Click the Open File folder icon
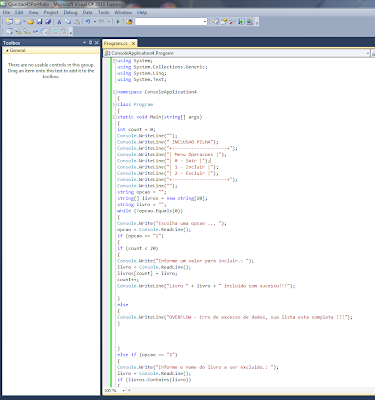This screenshot has height=400, width=375. click(31, 22)
